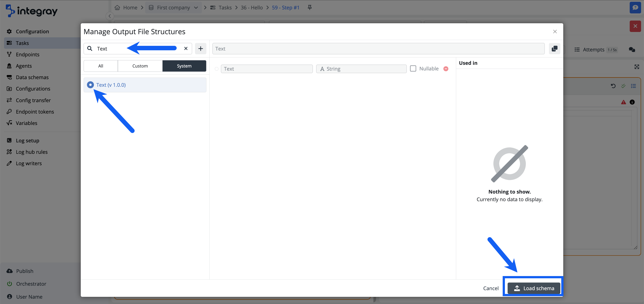Pin the breadcrumb with the pin icon

(x=309, y=7)
